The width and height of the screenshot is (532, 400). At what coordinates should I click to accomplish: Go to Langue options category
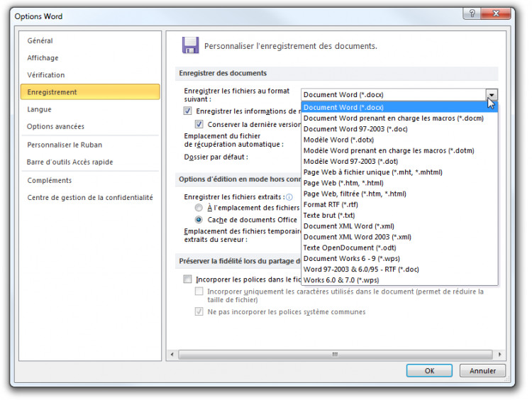[x=90, y=110]
